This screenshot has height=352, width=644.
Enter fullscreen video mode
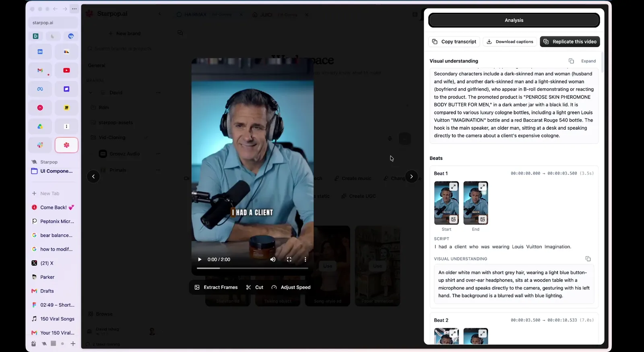click(x=289, y=259)
